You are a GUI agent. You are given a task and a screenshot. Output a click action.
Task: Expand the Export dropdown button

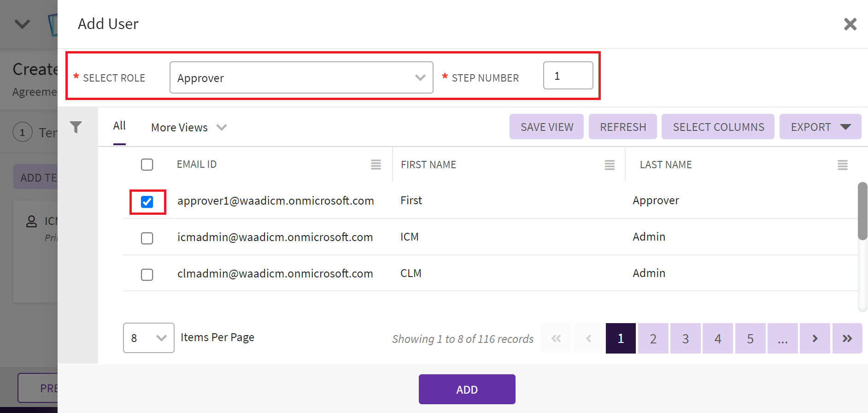[x=820, y=127]
